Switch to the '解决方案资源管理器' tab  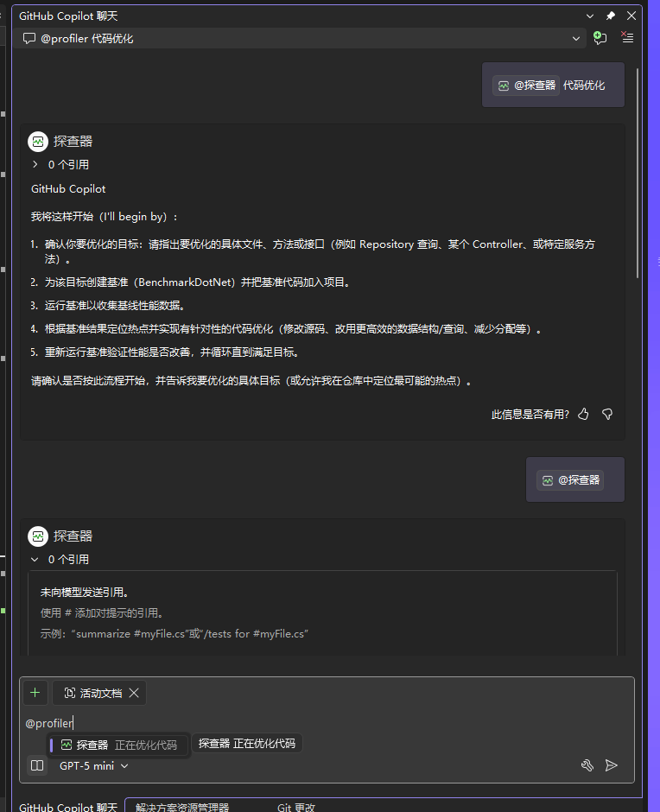182,807
